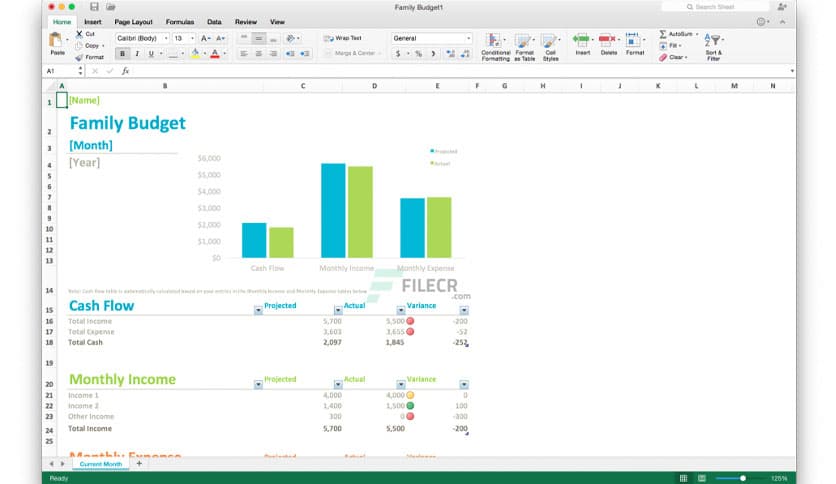This screenshot has width=836, height=484.
Task: Center text horizontally
Action: pyautogui.click(x=259, y=53)
